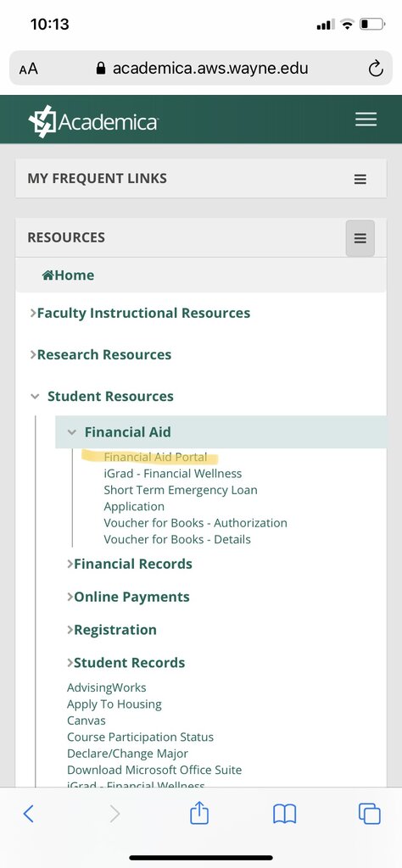Open the Academica hamburger menu
The image size is (402, 868).
point(366,119)
